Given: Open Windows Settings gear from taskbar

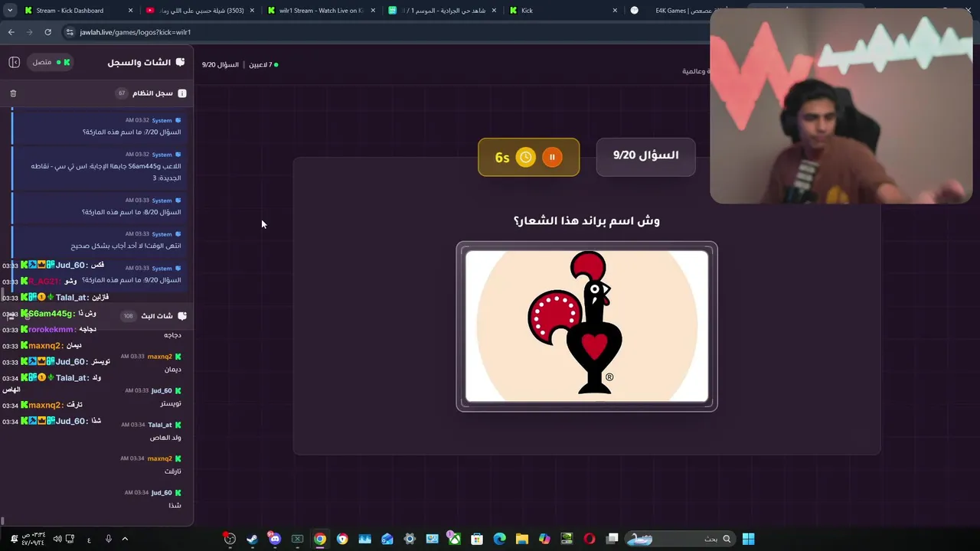Looking at the screenshot, I should [410, 539].
